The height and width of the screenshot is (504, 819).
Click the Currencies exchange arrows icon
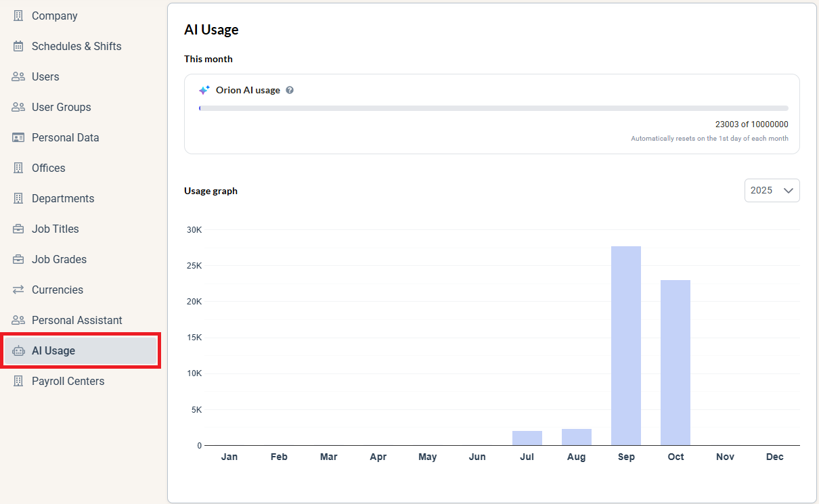[18, 290]
